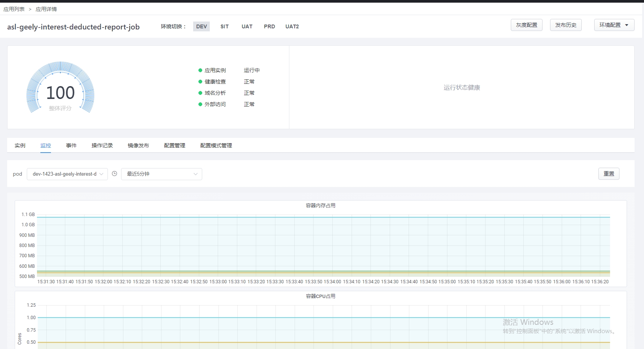
Task: Click the 运行状态健康 status text
Action: [x=462, y=88]
